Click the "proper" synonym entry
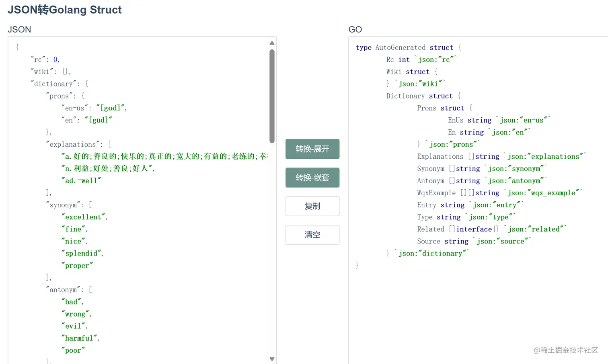Viewport: 608px width, 364px height. 77,266
